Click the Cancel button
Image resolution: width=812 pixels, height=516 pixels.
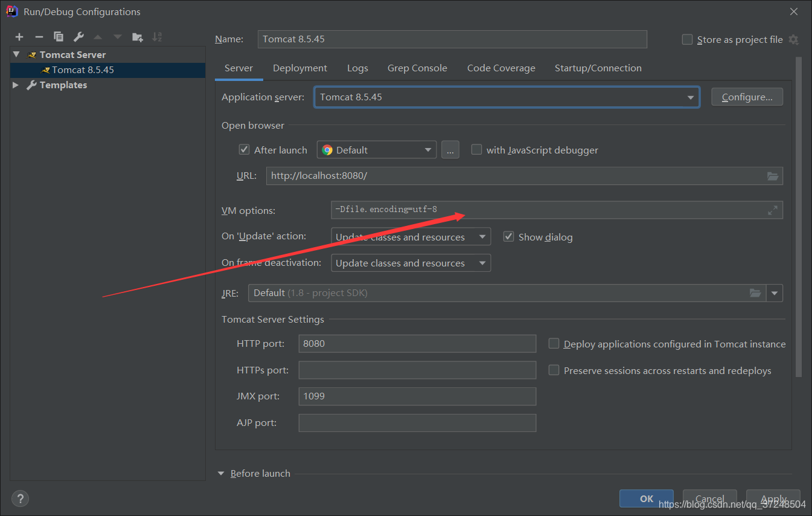point(710,498)
